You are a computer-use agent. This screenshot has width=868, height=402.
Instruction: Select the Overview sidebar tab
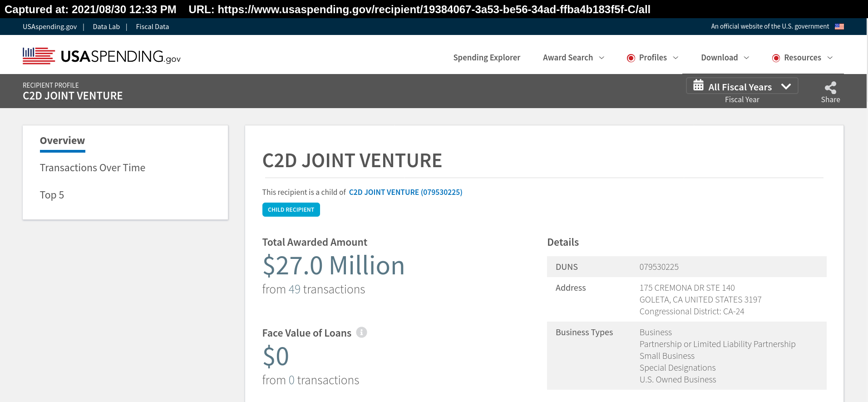[62, 141]
